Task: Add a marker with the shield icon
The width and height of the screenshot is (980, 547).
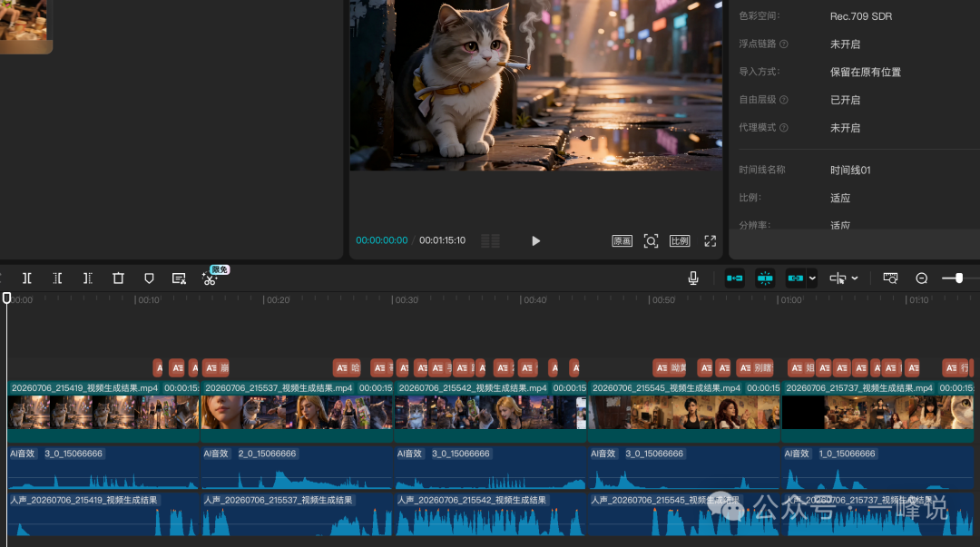Action: 149,278
